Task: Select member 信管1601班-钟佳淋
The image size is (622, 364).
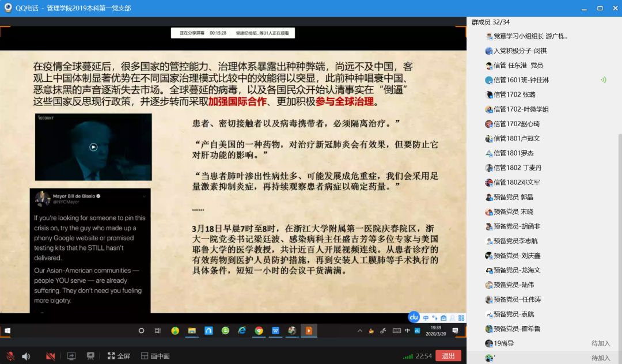Action: (x=521, y=80)
